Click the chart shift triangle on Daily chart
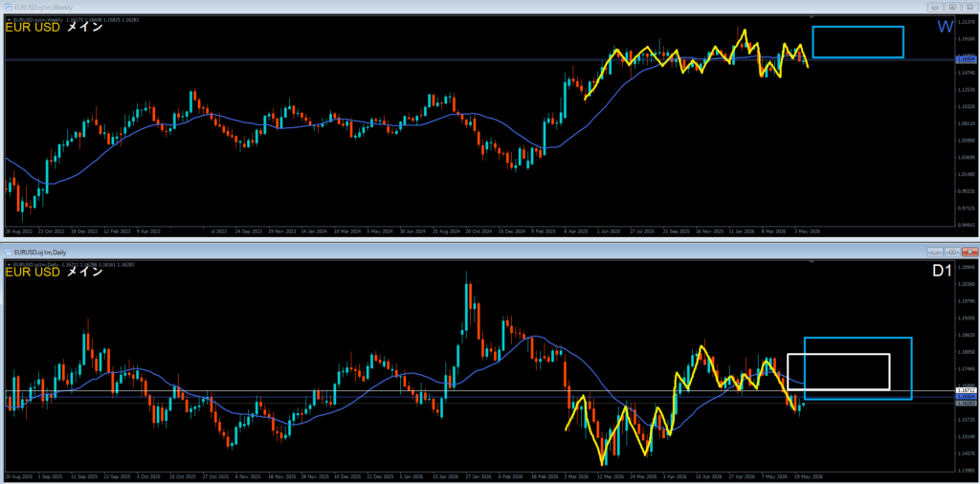The height and width of the screenshot is (484, 980). pos(812,262)
